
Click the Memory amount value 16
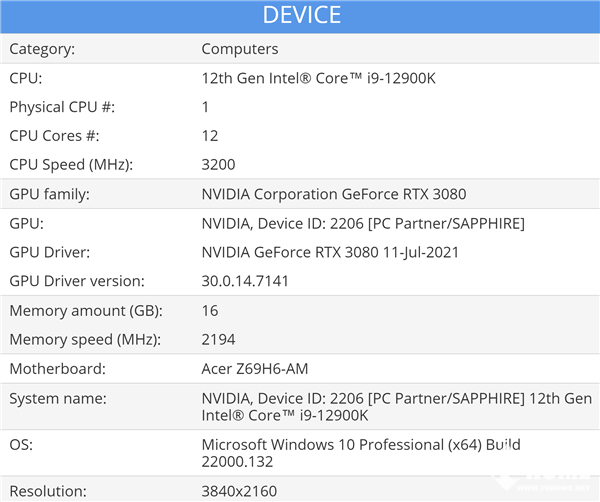[x=210, y=311]
